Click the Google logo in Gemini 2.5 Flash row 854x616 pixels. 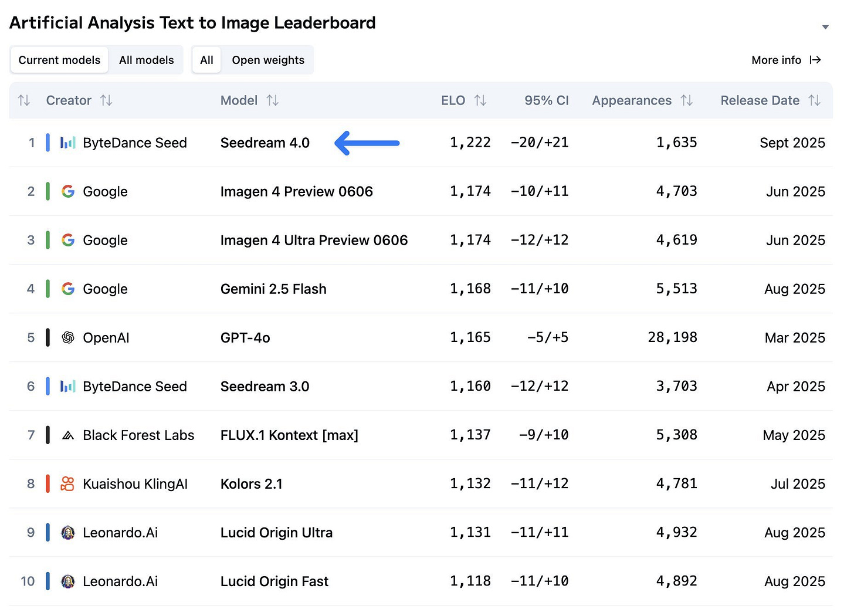[68, 289]
